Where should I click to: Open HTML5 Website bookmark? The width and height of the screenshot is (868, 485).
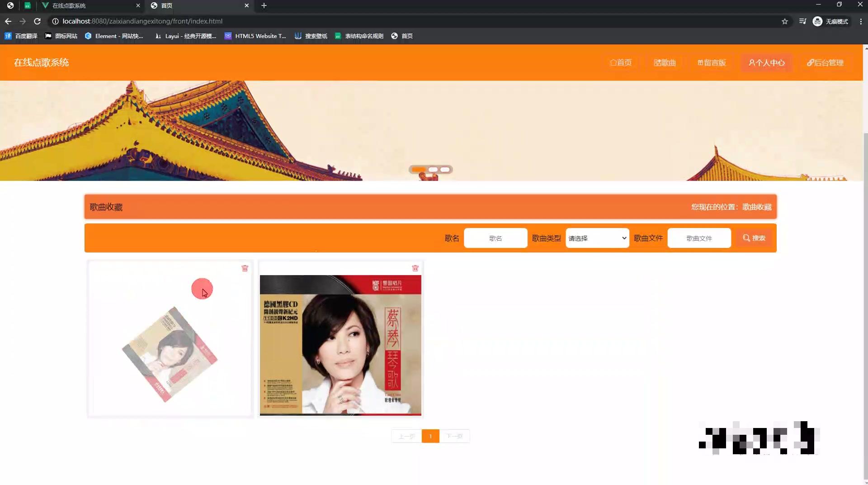(255, 36)
